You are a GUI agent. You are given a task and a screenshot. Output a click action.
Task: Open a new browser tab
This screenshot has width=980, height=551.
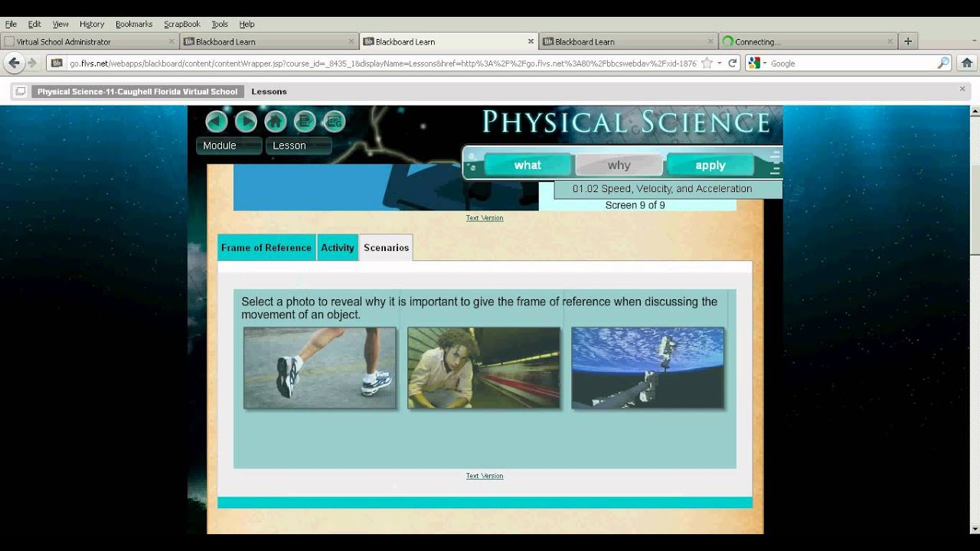coord(908,41)
